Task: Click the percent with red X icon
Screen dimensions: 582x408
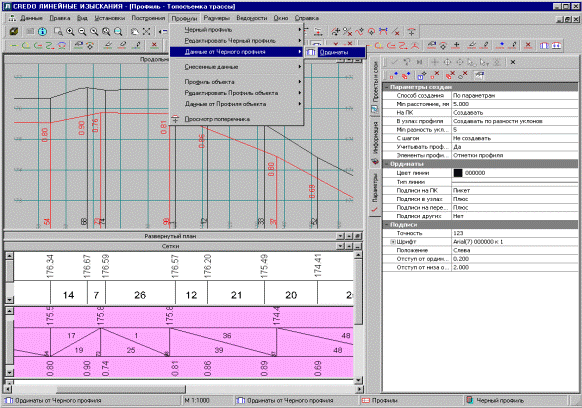Action: (x=347, y=32)
